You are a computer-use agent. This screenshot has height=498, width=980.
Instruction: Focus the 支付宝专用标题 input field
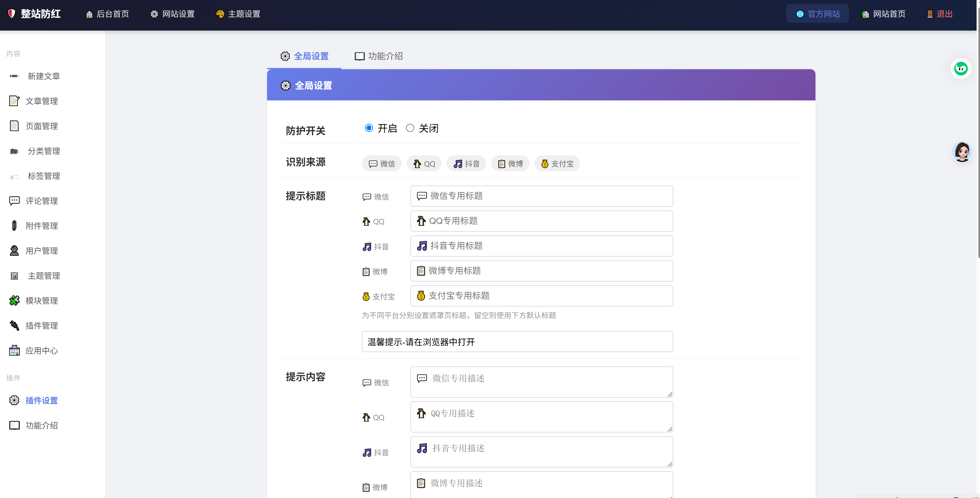coord(542,296)
